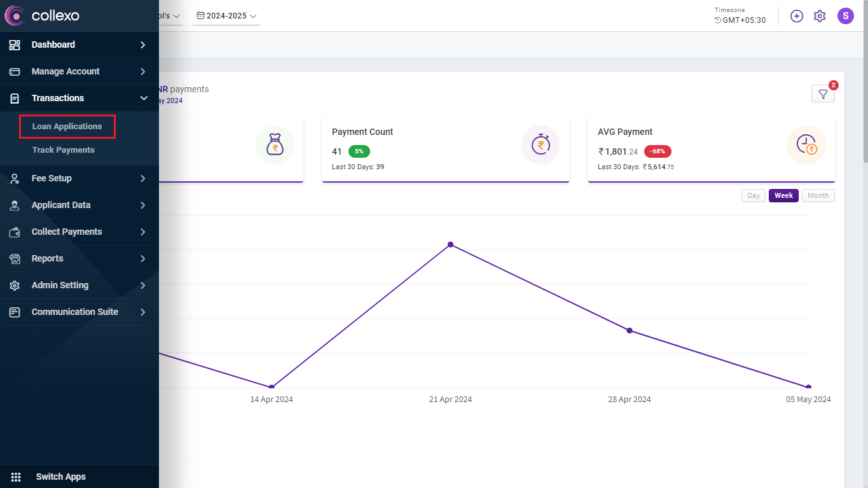Click the 21 Apr 2024 chart data point
The width and height of the screenshot is (868, 488).
coord(450,244)
